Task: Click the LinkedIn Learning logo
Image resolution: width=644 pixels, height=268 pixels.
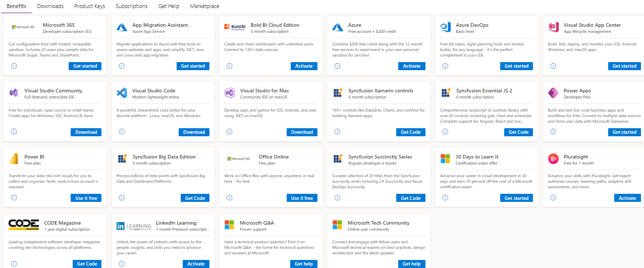Action: click(134, 226)
